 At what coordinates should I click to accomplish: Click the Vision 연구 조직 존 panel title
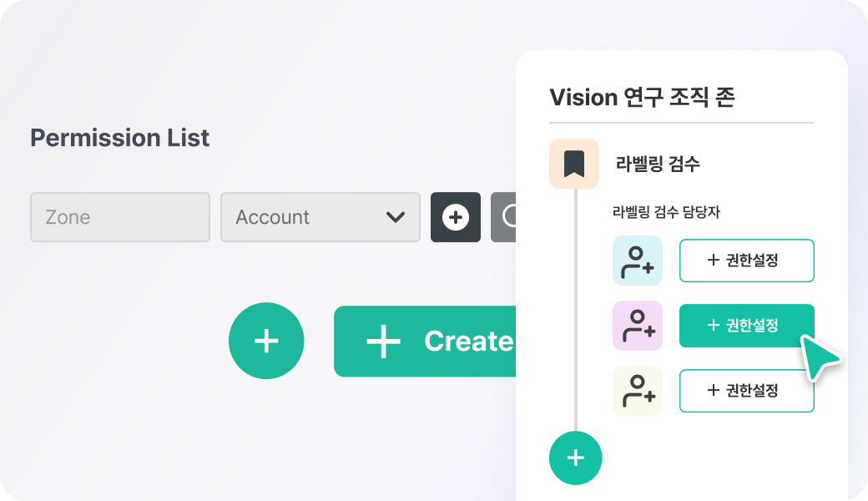(642, 98)
